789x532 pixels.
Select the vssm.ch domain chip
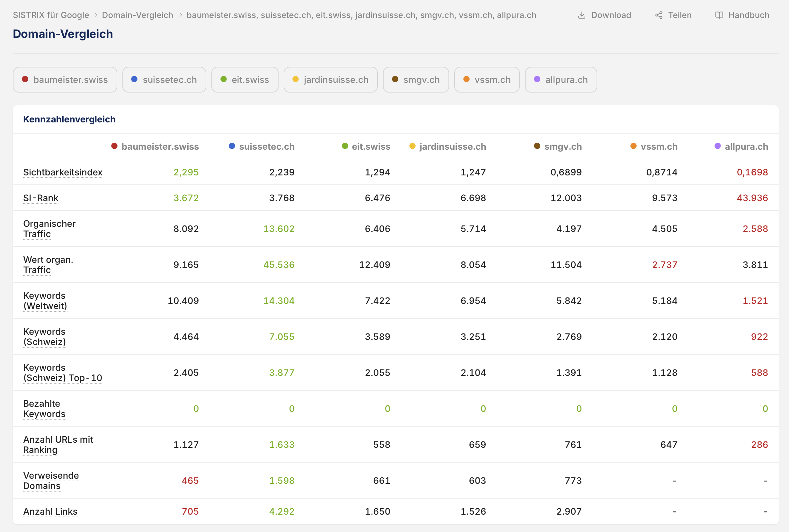pyautogui.click(x=487, y=80)
